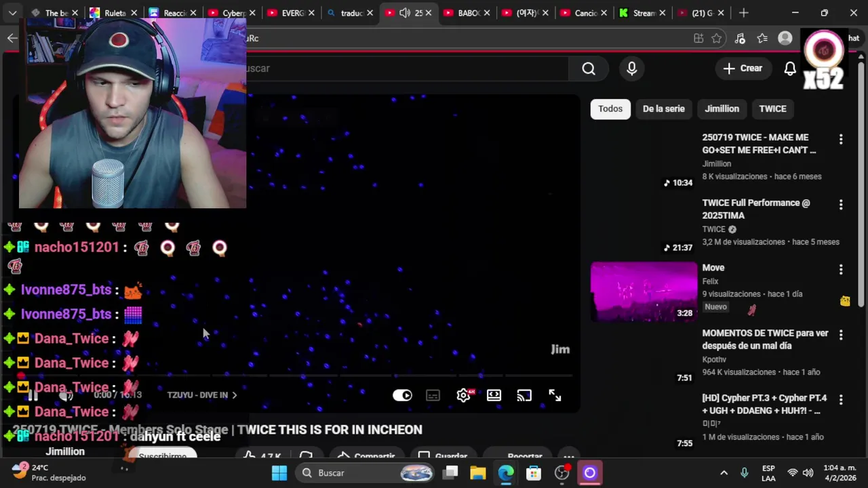
Task: Toggle video autoplay switch
Action: (x=402, y=395)
